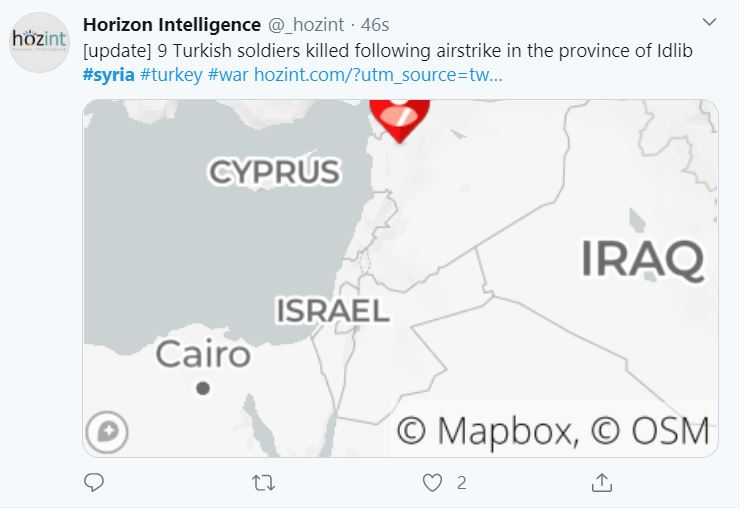Open the #war hashtag
Image resolution: width=741 pixels, height=508 pixels.
[228, 75]
